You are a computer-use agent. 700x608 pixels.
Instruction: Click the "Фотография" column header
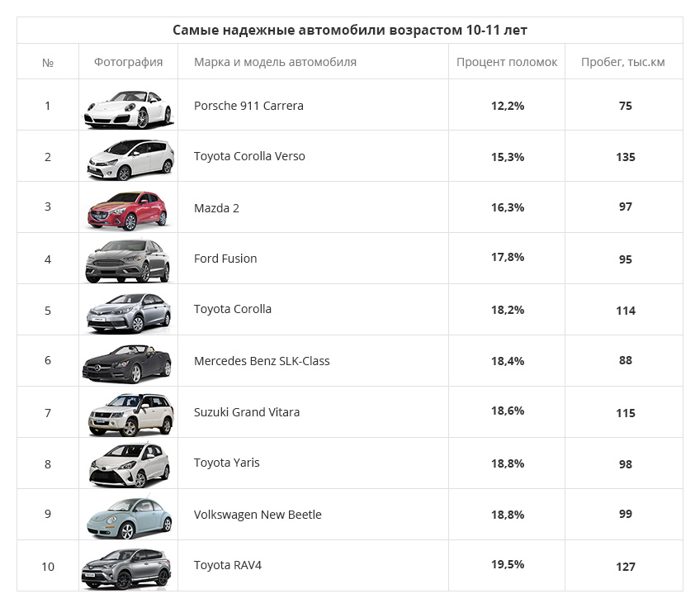128,62
